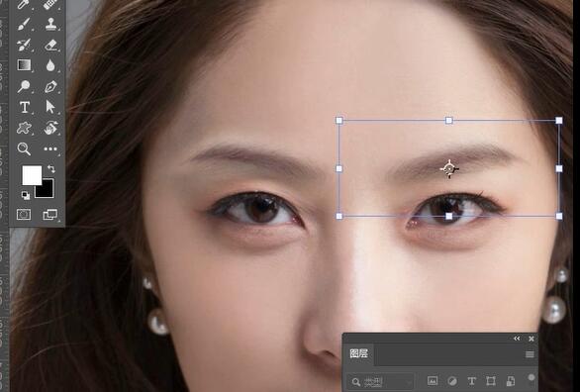Select the Blur droplet tool

[50, 65]
